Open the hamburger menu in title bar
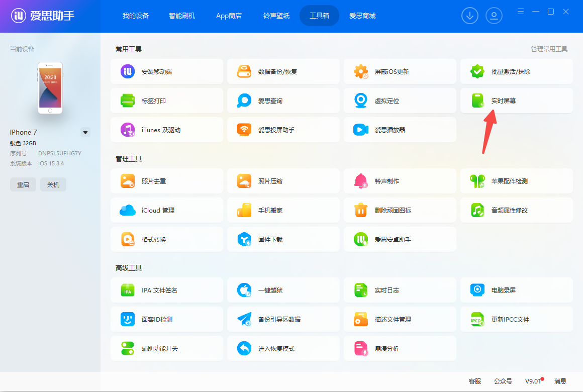Viewport: 583px width, 392px height. [x=521, y=12]
